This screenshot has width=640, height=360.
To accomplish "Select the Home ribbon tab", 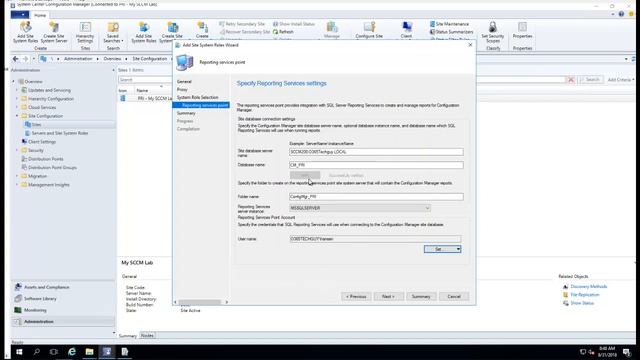I will point(40,15).
